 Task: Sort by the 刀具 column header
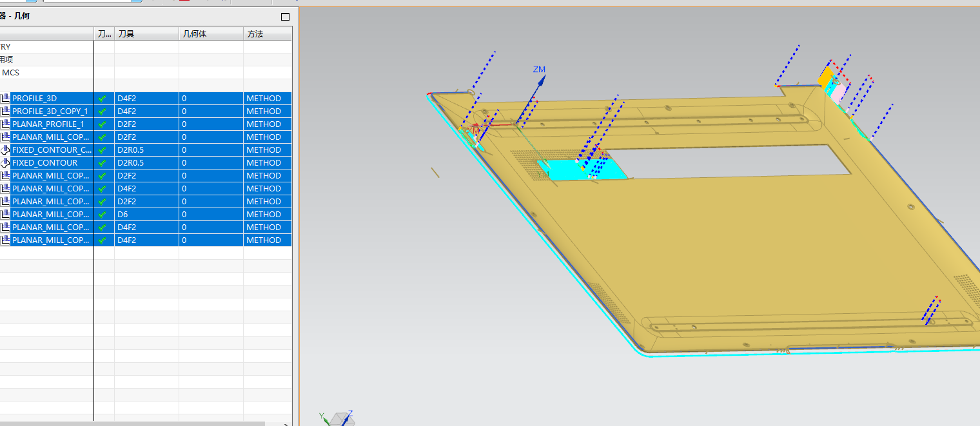[146, 34]
